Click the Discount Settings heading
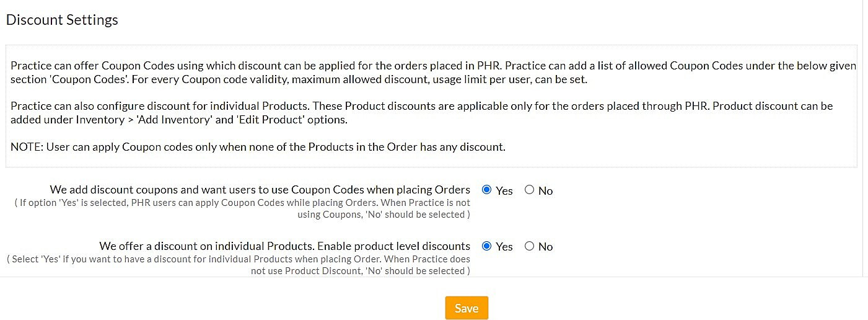This screenshot has width=868, height=320. [x=62, y=20]
